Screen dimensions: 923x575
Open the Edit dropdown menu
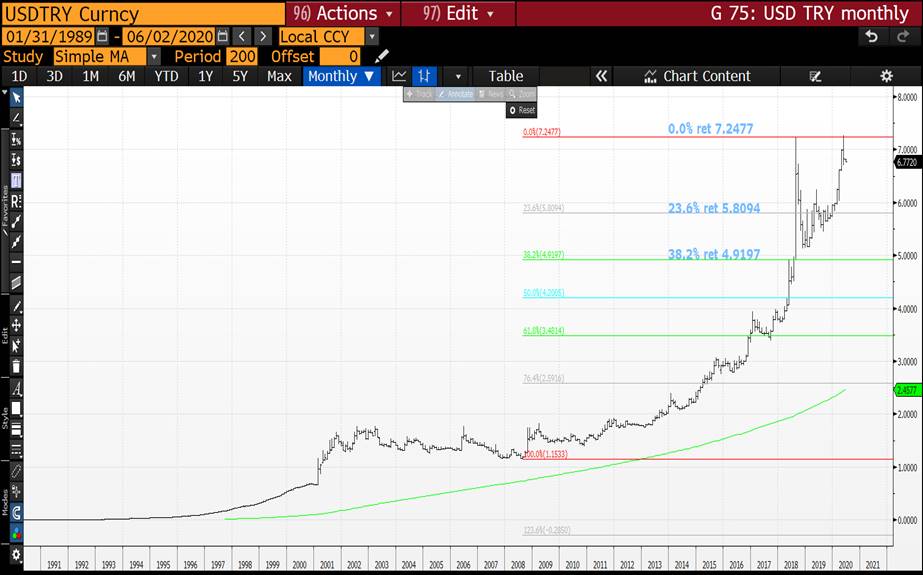(x=459, y=13)
